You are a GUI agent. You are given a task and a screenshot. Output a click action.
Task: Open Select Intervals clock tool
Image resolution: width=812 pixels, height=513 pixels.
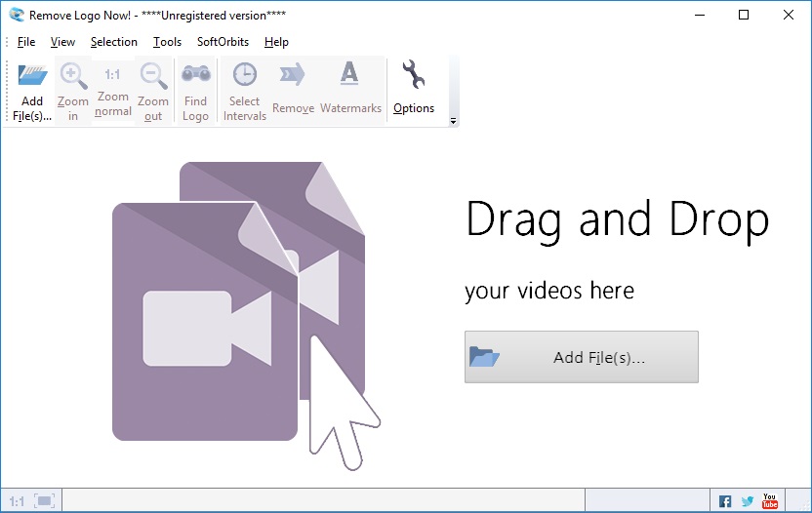pyautogui.click(x=244, y=91)
